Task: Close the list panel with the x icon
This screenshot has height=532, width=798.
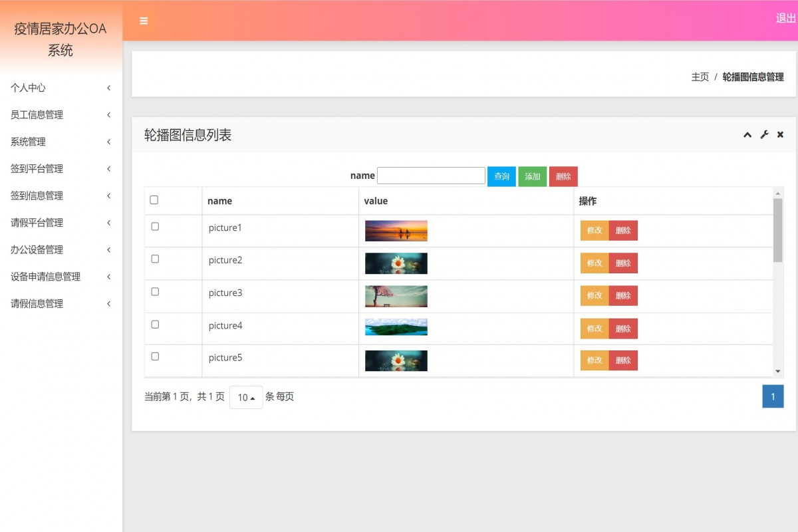Action: 779,134
